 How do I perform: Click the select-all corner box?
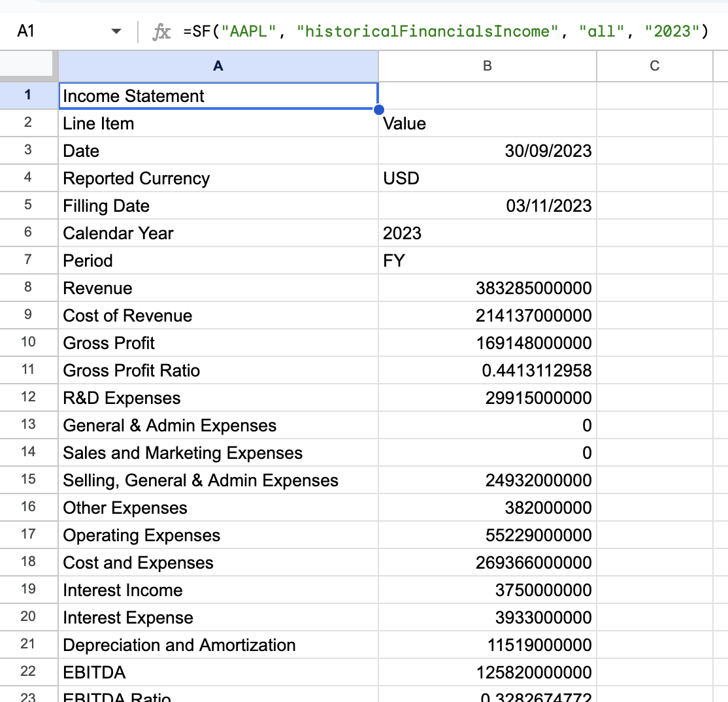tap(27, 66)
